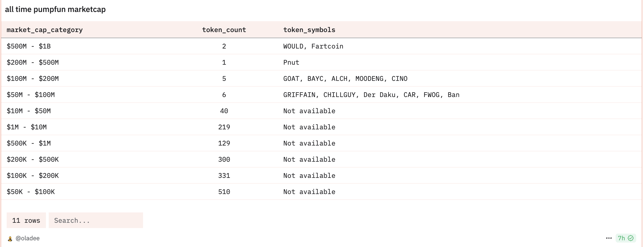
Task: Open the @oladee profile link
Action: (x=28, y=238)
